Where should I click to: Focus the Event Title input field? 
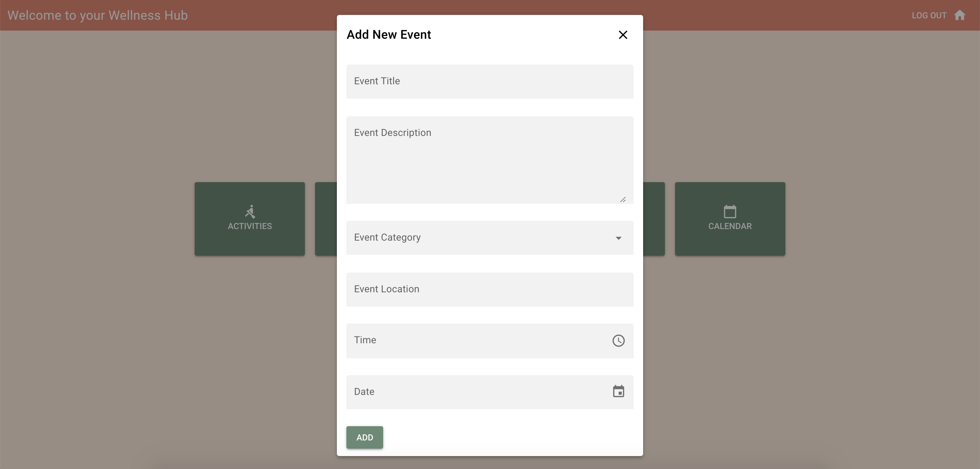coord(490,81)
